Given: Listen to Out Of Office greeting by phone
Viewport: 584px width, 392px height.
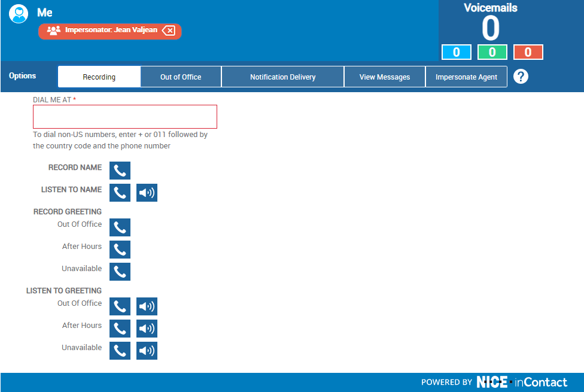Looking at the screenshot, I should [120, 306].
